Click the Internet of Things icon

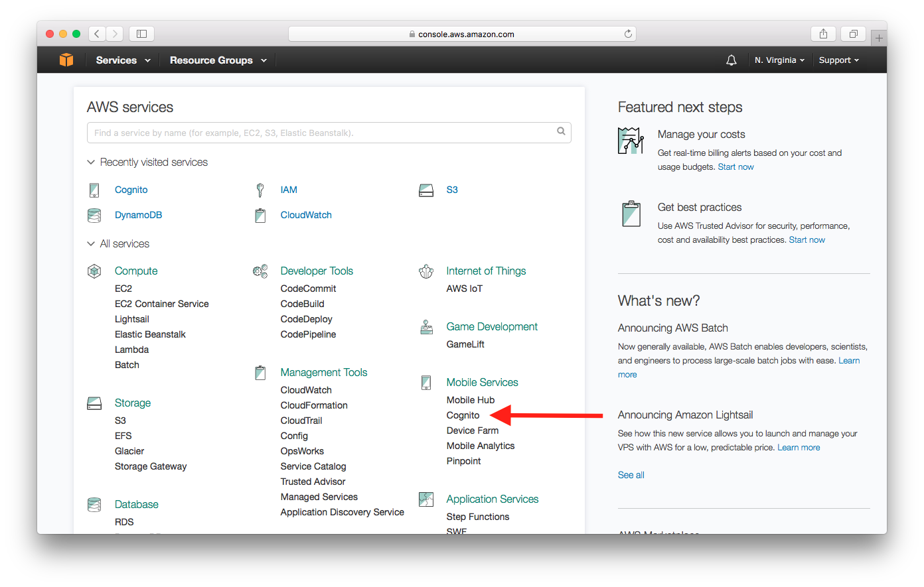coord(426,271)
